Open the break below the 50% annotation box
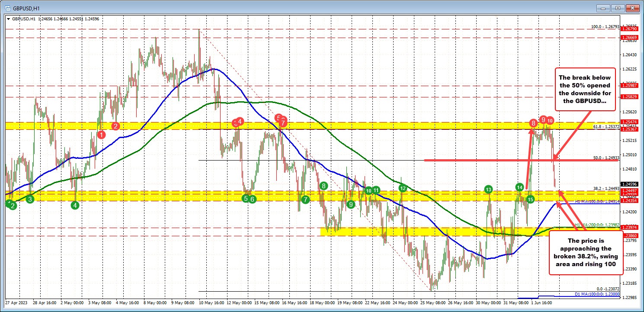Image resolution: width=644 pixels, height=312 pixels. point(586,89)
